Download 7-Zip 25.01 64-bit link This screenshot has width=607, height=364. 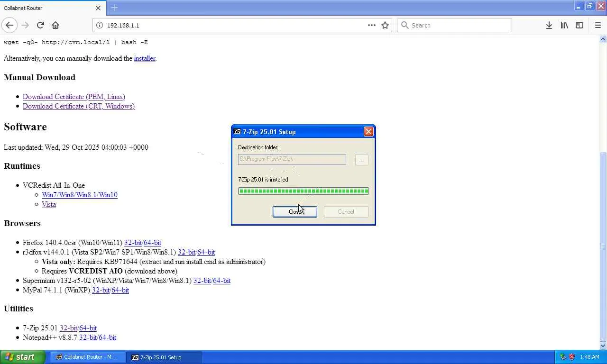point(88,328)
